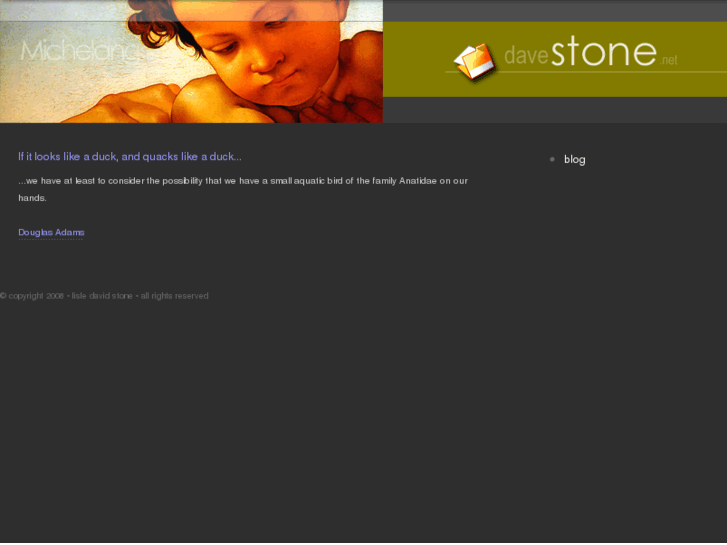Open the blog menu link
This screenshot has height=545, width=727.
point(574,160)
